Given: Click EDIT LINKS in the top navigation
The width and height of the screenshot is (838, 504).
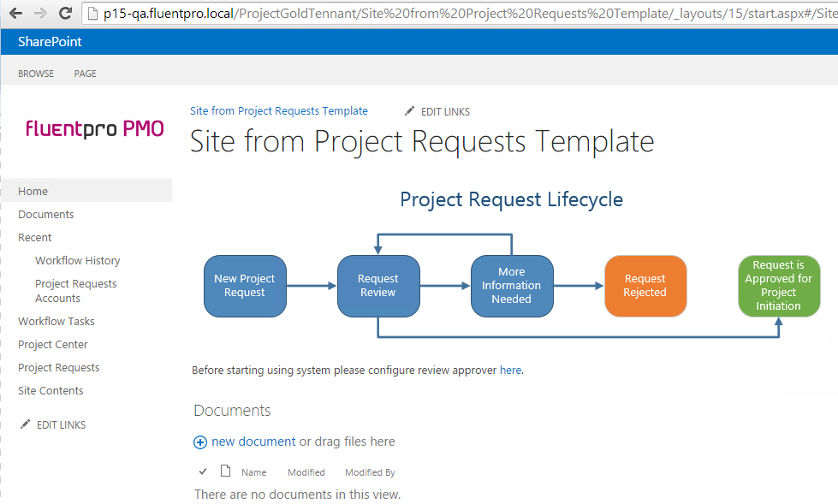Looking at the screenshot, I should click(445, 112).
